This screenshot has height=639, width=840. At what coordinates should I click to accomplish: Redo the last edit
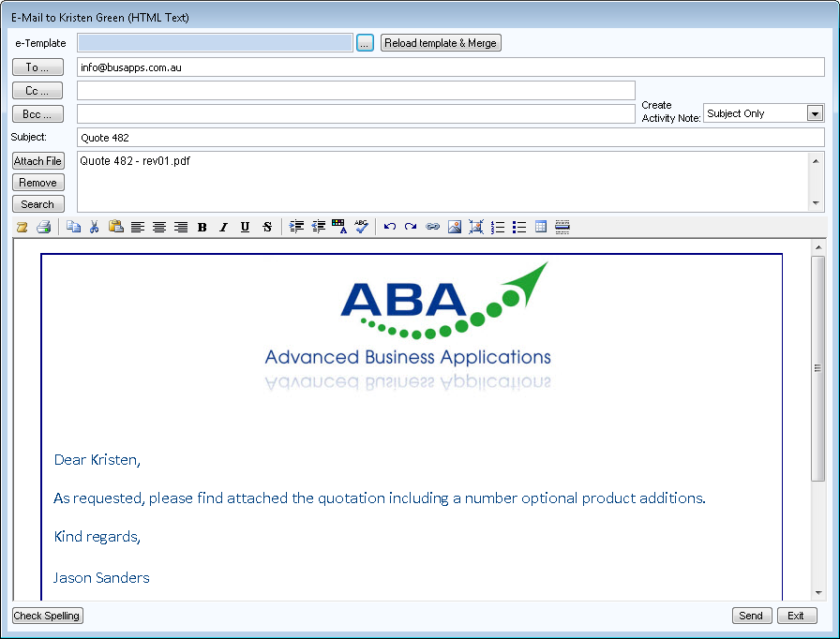pos(411,227)
